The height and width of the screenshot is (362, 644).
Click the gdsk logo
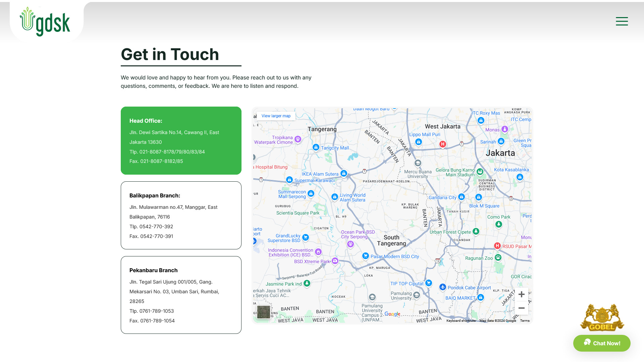[45, 22]
